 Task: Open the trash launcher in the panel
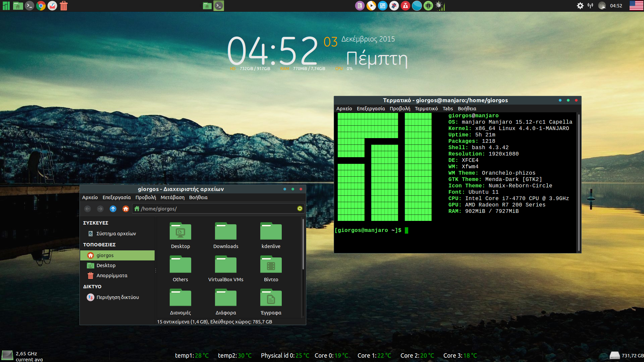pyautogui.click(x=64, y=6)
